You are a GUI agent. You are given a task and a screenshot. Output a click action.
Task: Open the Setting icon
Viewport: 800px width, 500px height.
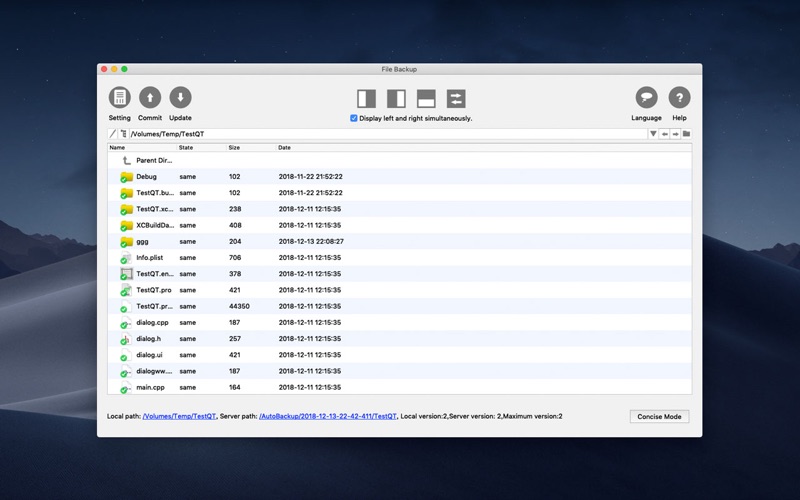coord(119,97)
